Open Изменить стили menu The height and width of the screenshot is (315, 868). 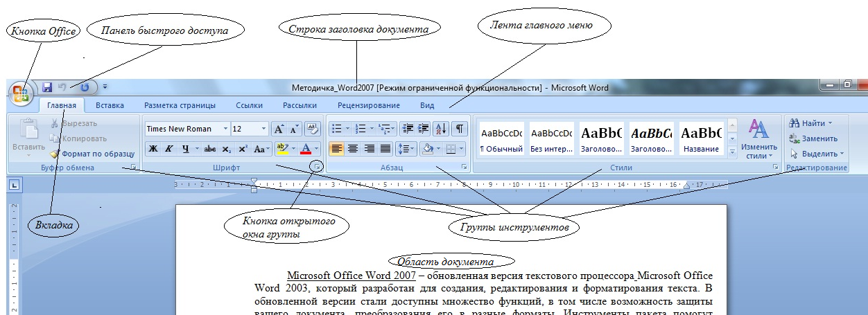758,140
